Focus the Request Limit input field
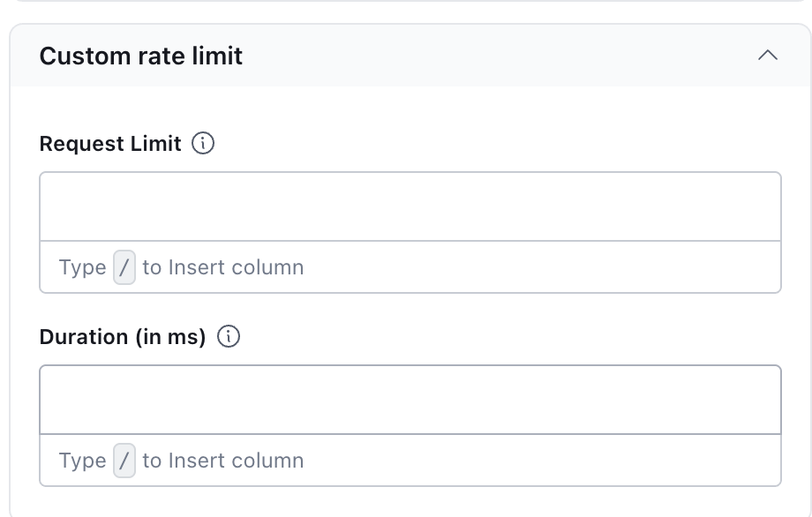The width and height of the screenshot is (812, 517). [410, 206]
